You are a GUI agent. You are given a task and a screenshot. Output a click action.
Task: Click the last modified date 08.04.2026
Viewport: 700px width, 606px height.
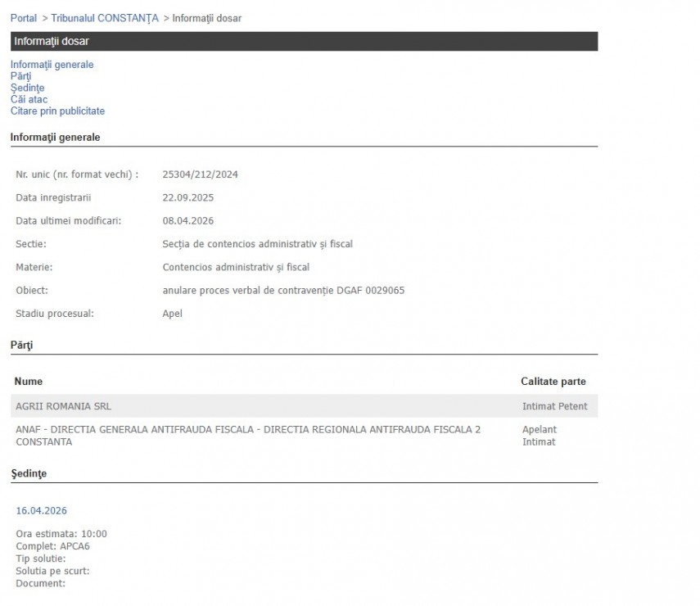(x=188, y=221)
